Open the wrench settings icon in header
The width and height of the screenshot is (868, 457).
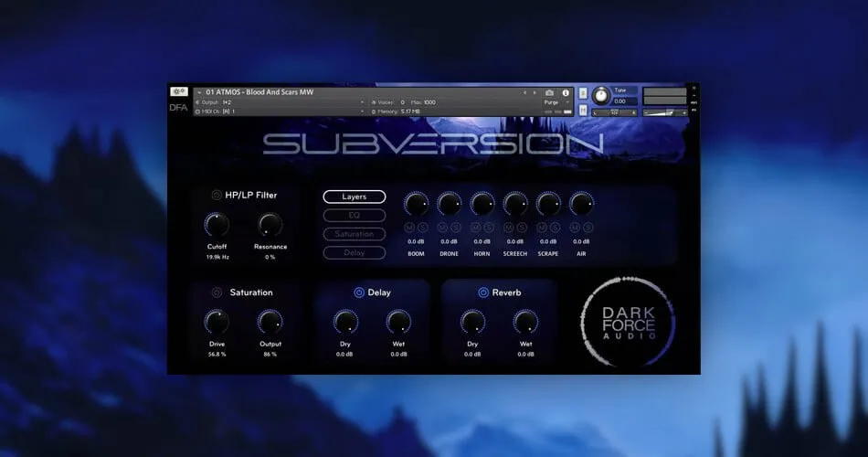click(179, 92)
